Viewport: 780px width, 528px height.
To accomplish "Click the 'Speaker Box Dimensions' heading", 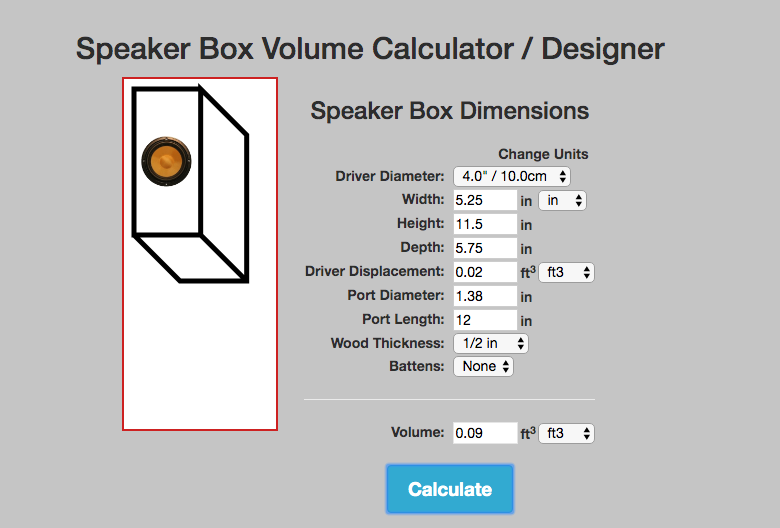I will point(450,110).
